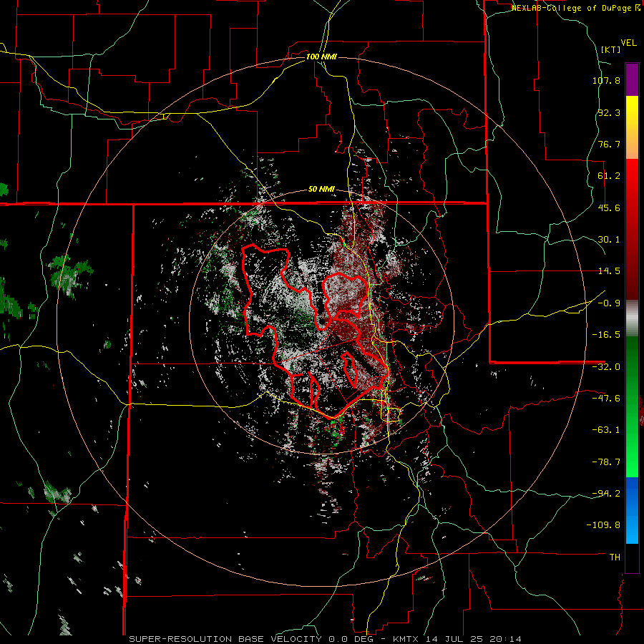The width and height of the screenshot is (644, 644).
Task: Click the blue segment of the color bar
Action: [x=632, y=510]
